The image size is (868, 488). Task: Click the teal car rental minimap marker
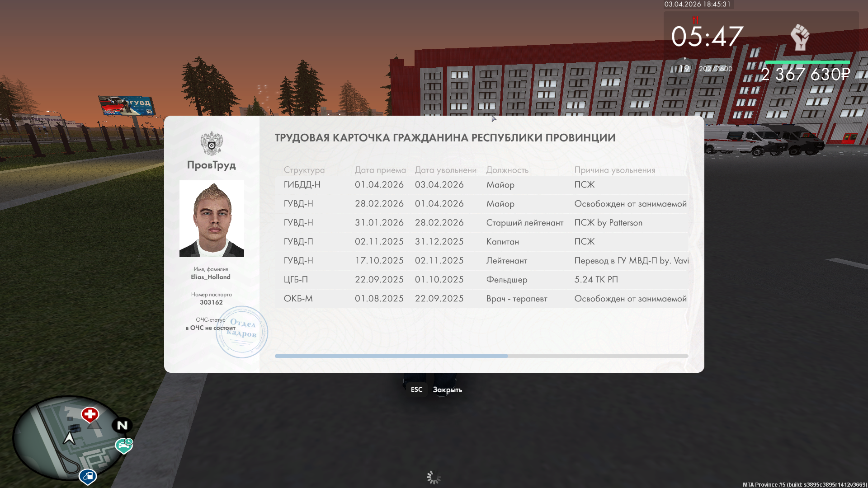(x=124, y=446)
